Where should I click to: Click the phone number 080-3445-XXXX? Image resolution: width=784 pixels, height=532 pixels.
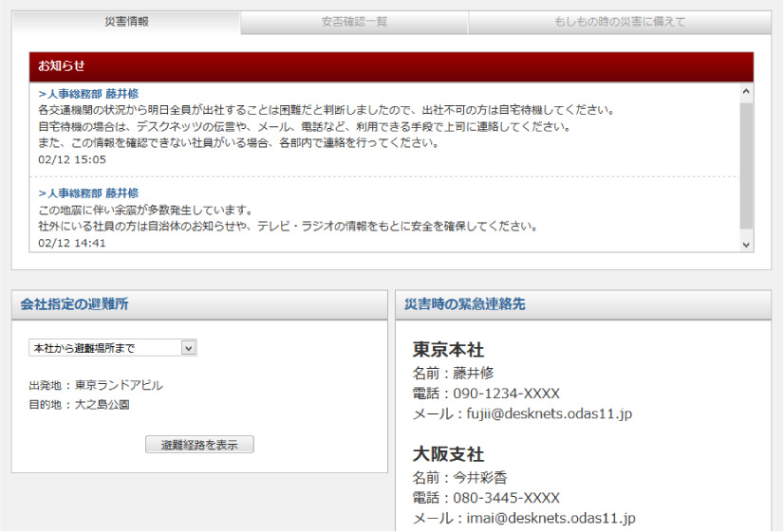point(506,498)
